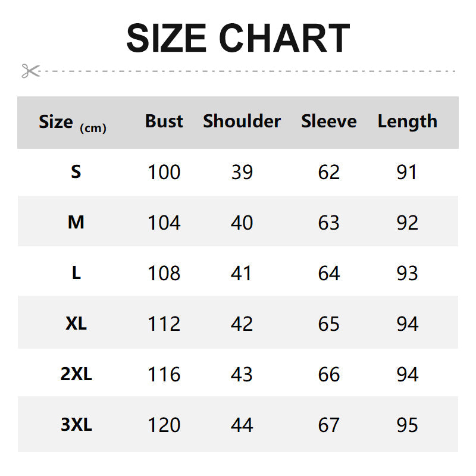This screenshot has height=476, width=476.
Task: Click the XL size row label
Action: 76,324
